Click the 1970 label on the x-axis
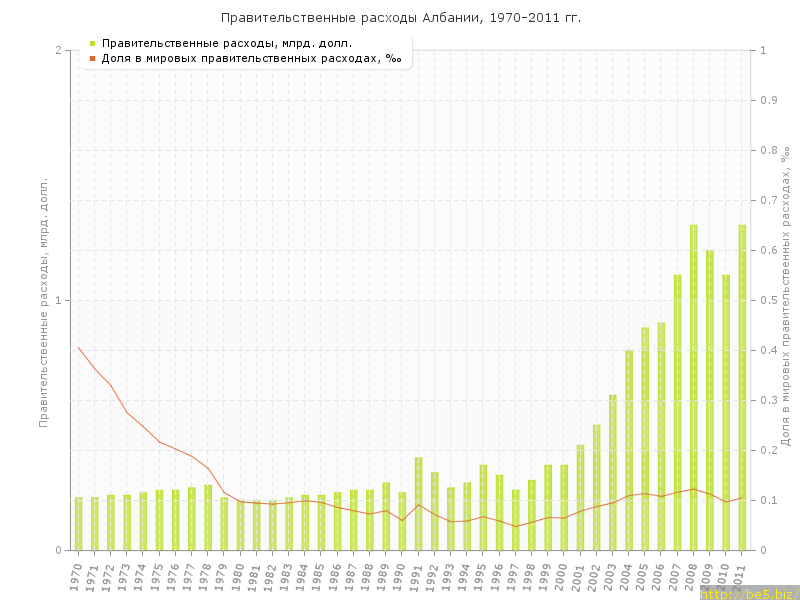 (76, 577)
